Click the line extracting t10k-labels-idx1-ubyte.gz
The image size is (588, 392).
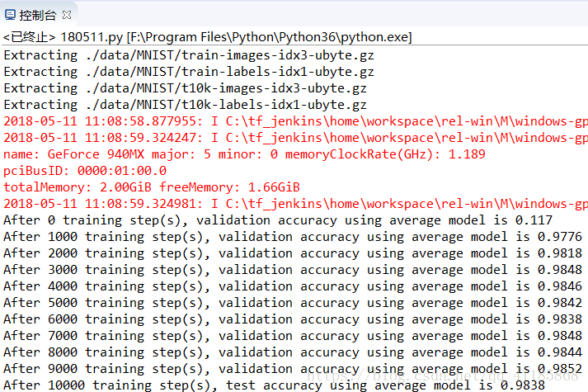coord(185,105)
